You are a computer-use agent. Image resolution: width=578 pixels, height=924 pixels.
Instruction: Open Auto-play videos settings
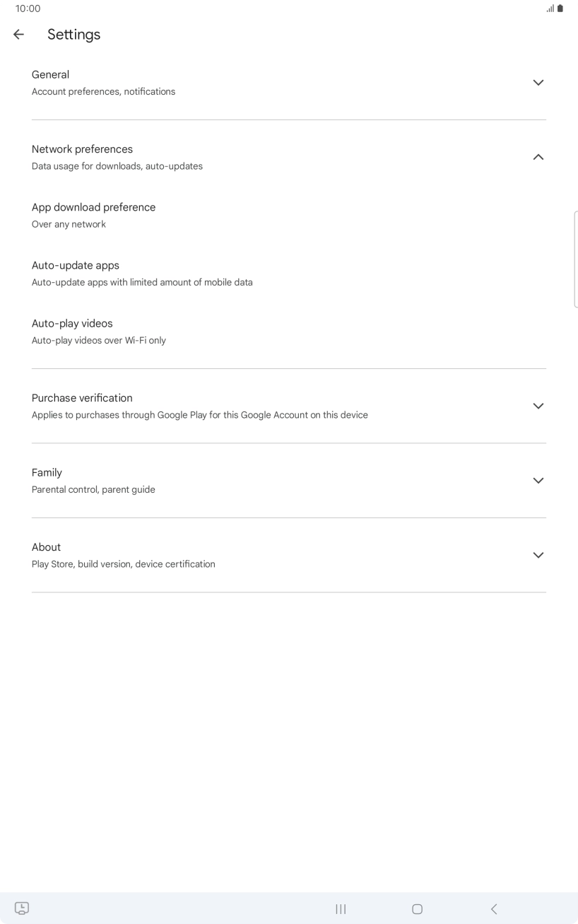tap(99, 331)
